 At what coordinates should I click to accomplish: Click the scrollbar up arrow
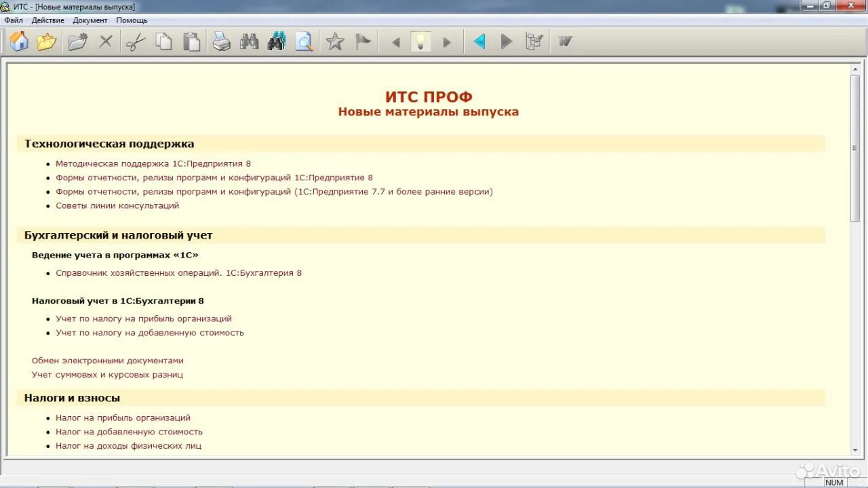coord(855,68)
